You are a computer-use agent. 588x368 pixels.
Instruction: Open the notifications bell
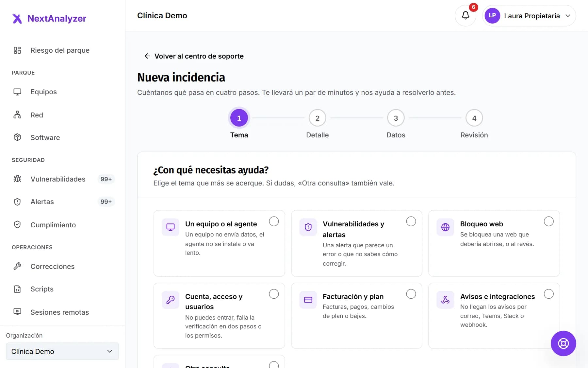(x=465, y=15)
